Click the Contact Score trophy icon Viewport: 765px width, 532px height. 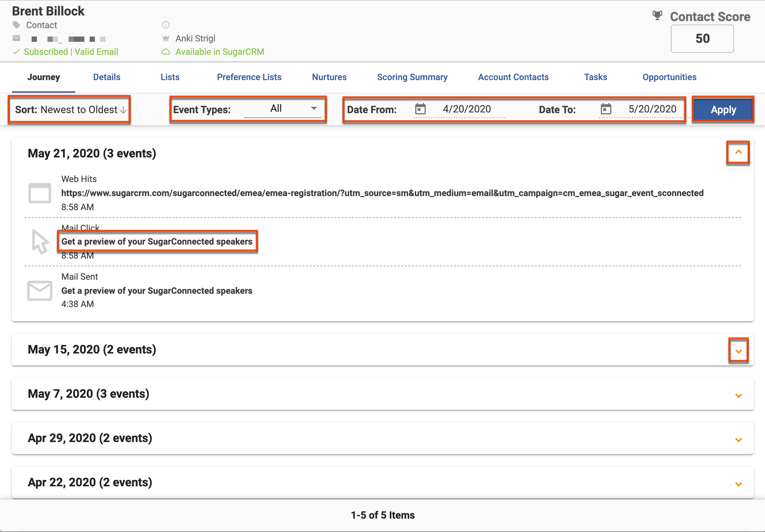(657, 15)
